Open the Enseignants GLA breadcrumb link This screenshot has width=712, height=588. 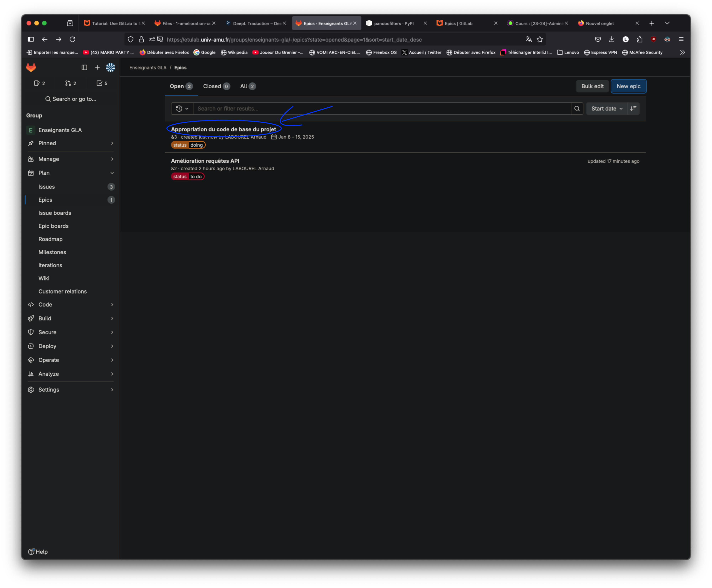click(148, 67)
